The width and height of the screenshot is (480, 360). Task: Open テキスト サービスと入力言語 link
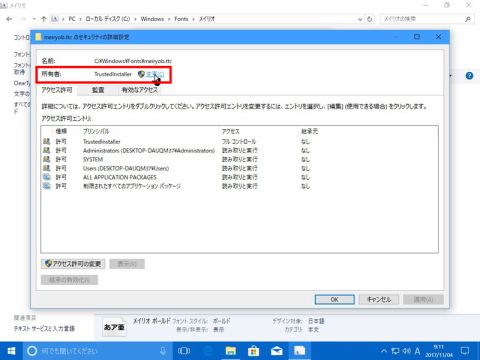click(44, 328)
